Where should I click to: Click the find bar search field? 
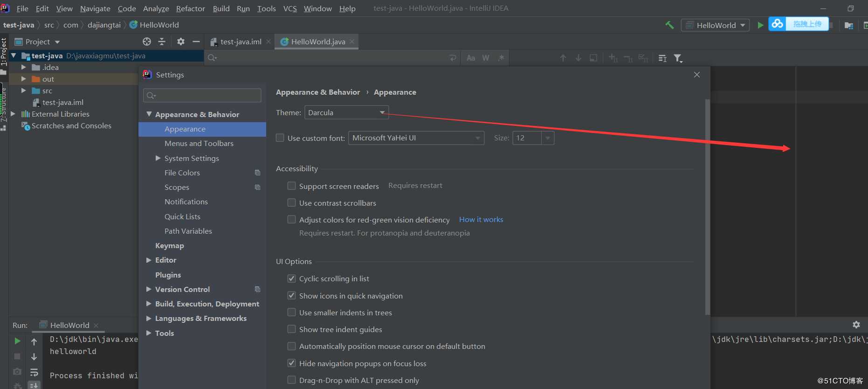(332, 58)
